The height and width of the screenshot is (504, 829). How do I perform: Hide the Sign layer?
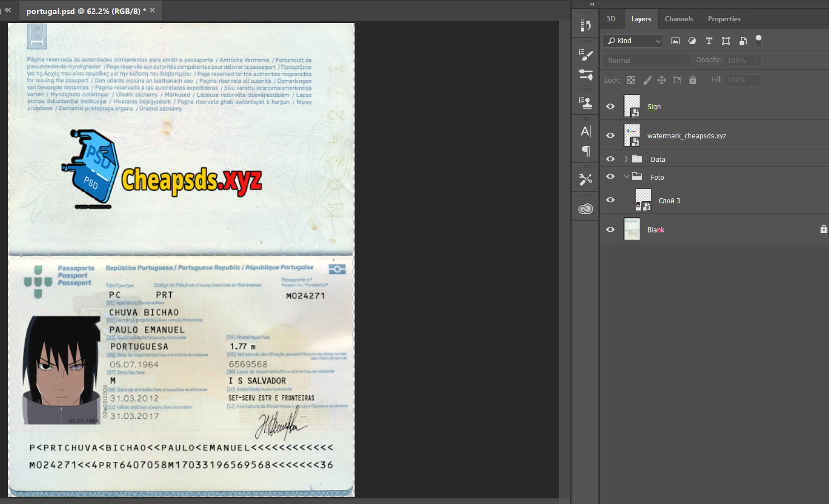coord(611,106)
